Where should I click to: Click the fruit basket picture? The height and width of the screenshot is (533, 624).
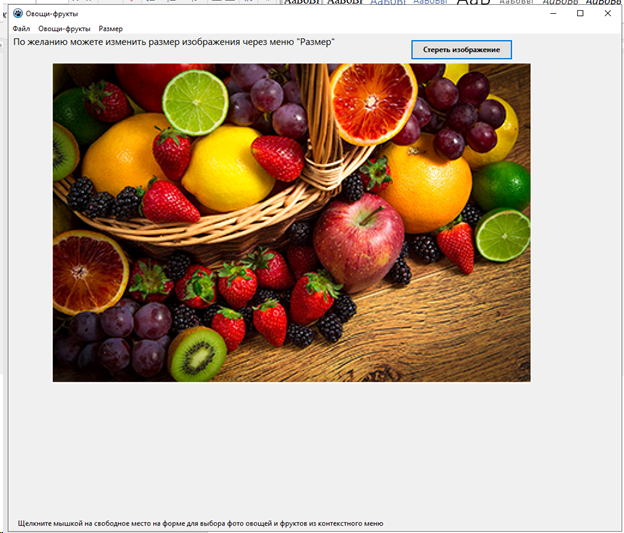[291, 223]
